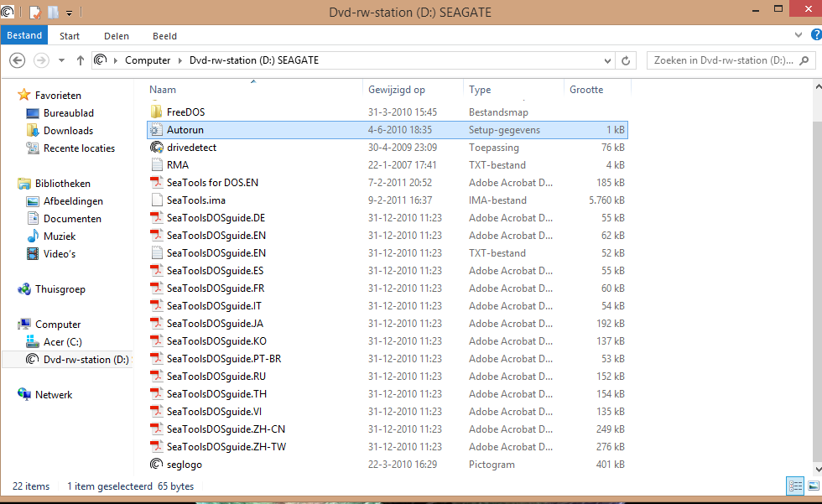This screenshot has height=504, width=822.
Task: Click the SeaToolsDOSguide.DE PDF icon
Action: click(156, 217)
